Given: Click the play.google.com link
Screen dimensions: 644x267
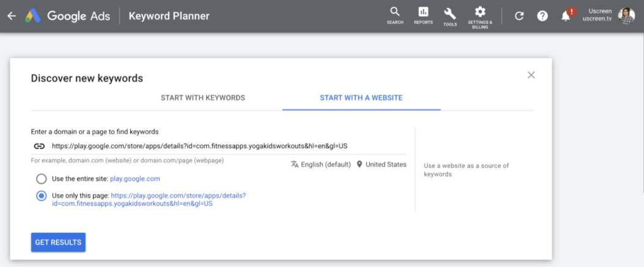Looking at the screenshot, I should click(135, 179).
